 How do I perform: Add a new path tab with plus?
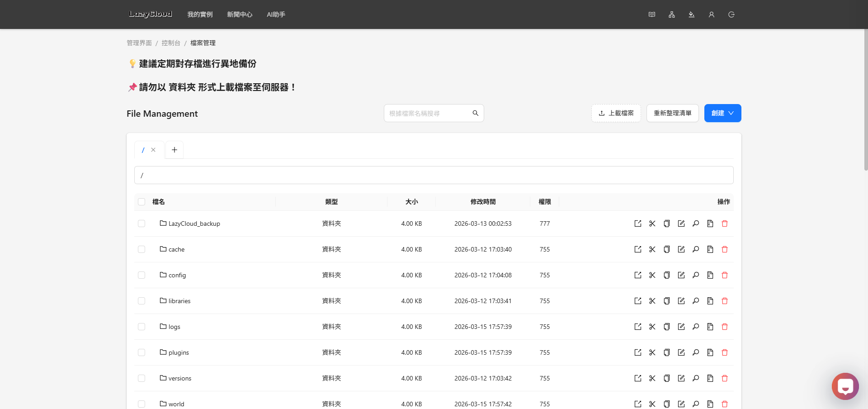tap(175, 150)
